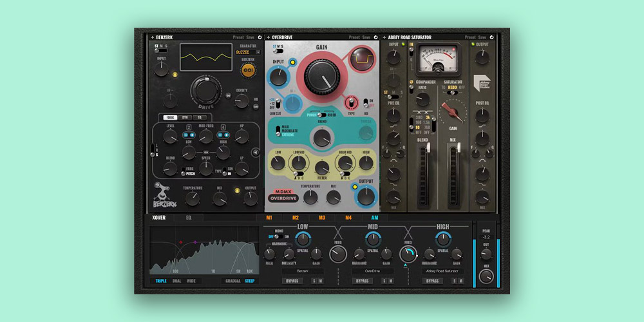Switch to the EQ tab beside XOVER
644x322 pixels.
click(x=189, y=218)
